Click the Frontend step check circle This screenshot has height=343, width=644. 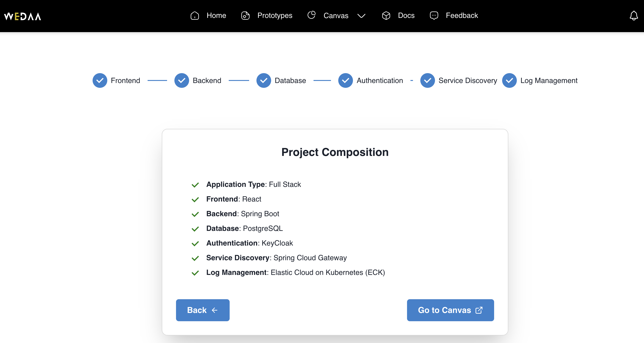click(x=100, y=80)
